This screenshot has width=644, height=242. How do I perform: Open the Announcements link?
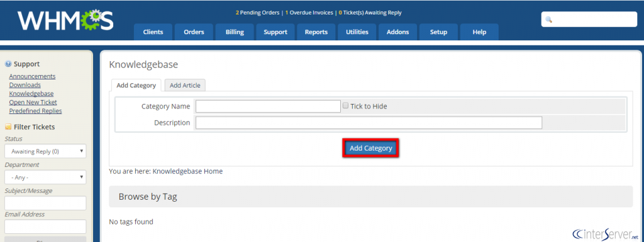[x=32, y=76]
